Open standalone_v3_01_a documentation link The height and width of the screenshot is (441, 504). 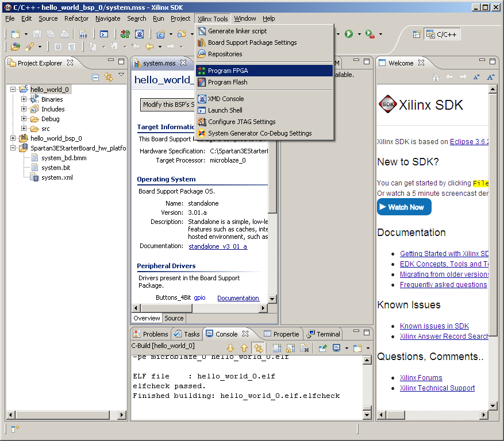218,246
